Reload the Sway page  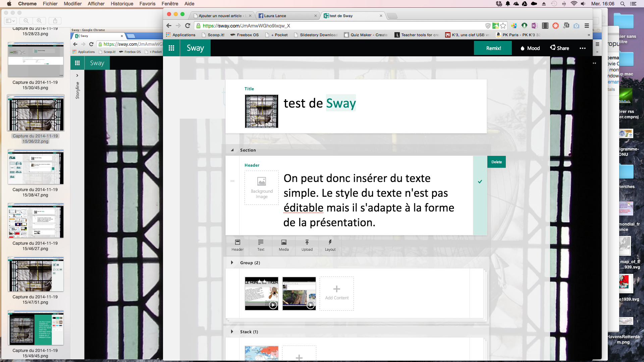coord(188,26)
